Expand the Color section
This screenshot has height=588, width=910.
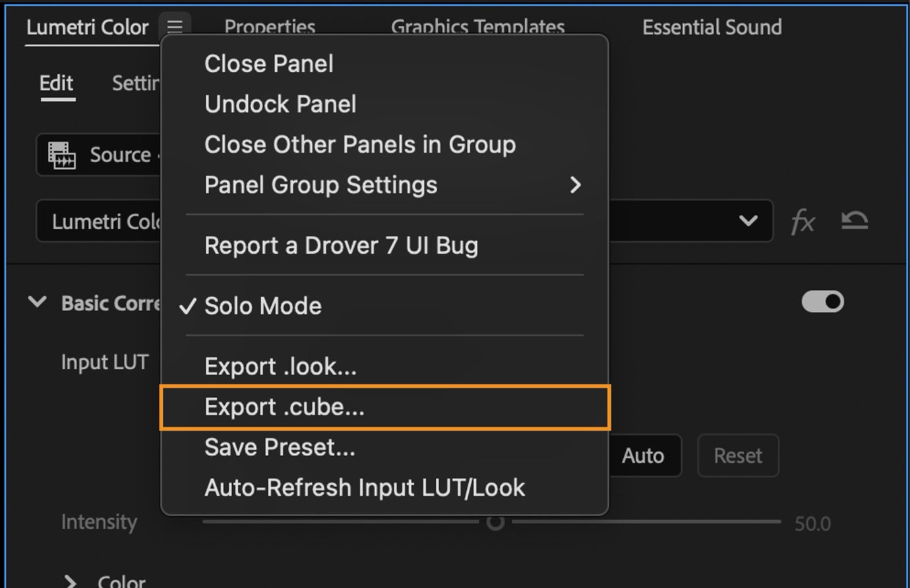(71, 580)
